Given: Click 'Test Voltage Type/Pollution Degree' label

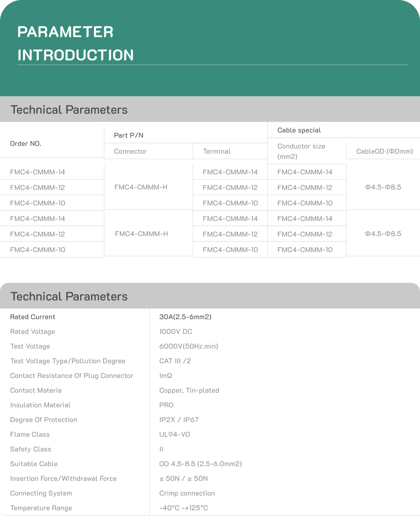Looking at the screenshot, I should point(67,361).
